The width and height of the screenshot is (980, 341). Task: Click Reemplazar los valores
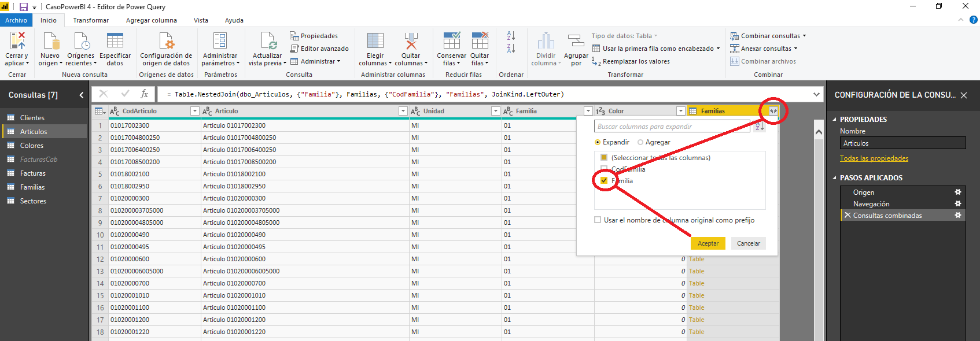click(631, 61)
